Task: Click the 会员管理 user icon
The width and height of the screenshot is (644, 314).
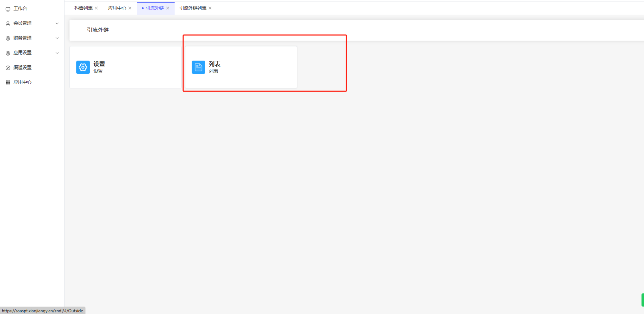Action: 8,24
